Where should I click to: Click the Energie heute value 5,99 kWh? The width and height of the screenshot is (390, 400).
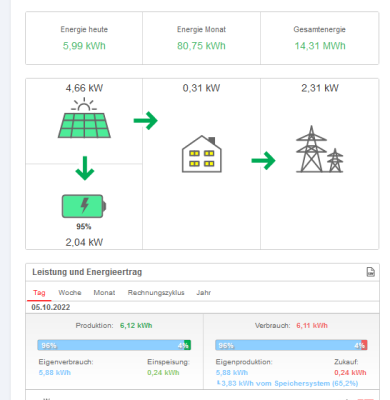pos(84,46)
